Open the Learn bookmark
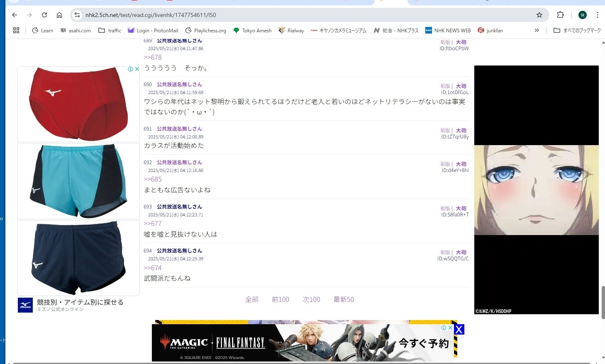605x364 pixels. point(43,31)
